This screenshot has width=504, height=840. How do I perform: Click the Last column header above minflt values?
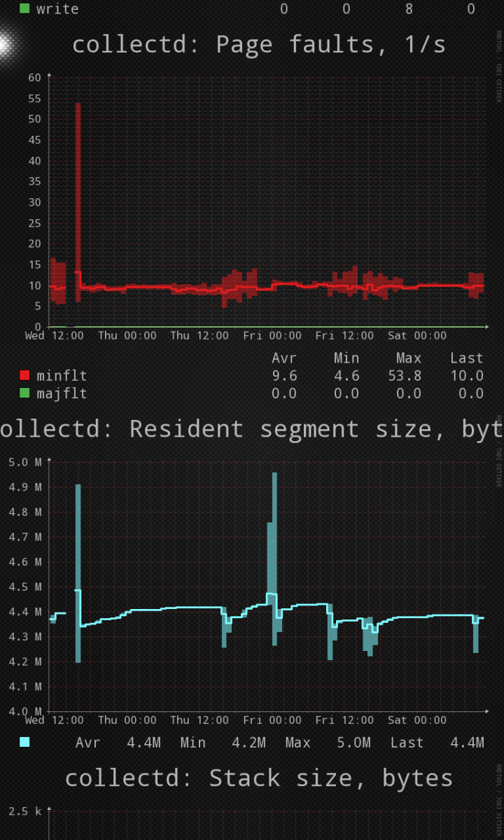(x=466, y=358)
